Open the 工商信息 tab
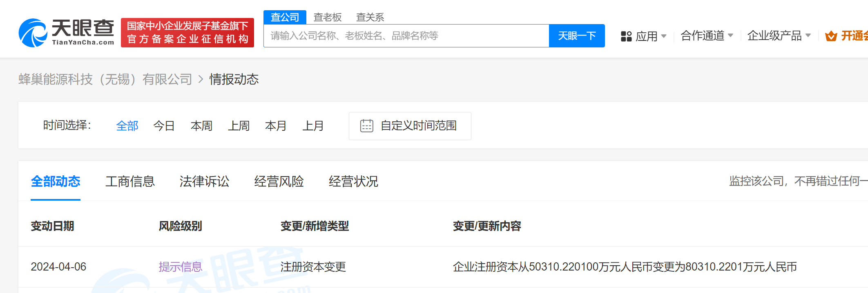Viewport: 868px width, 293px height. click(x=130, y=181)
